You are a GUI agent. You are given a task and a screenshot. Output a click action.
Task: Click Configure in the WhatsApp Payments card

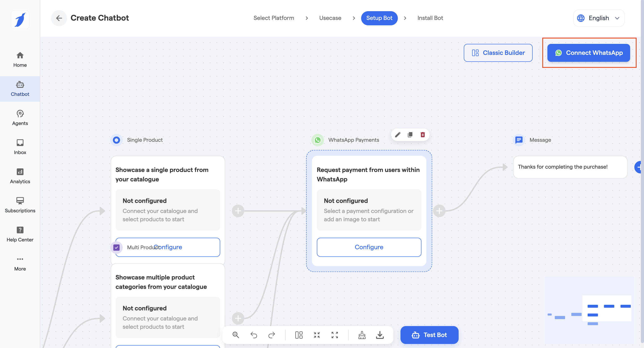tap(369, 247)
